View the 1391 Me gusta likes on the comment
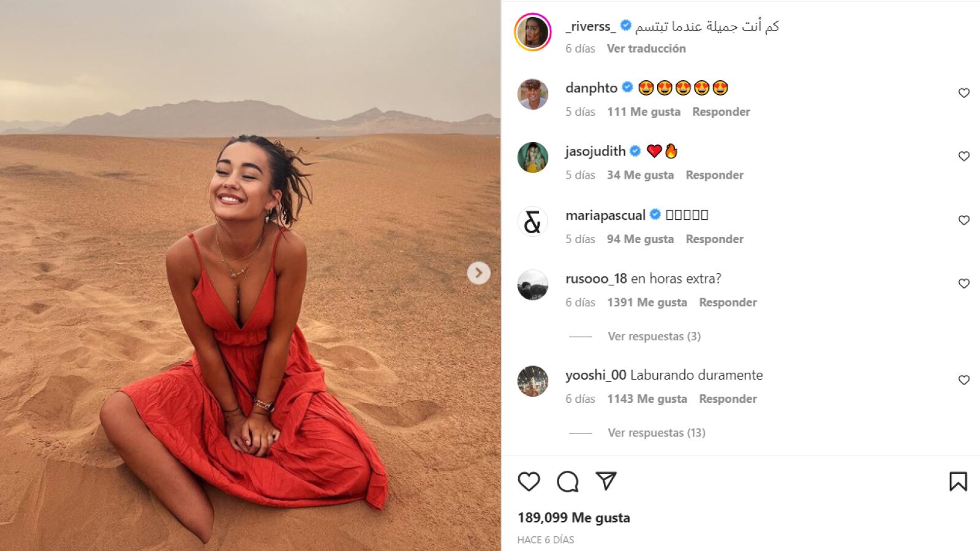Screen dimensions: 980x551 click(x=647, y=302)
